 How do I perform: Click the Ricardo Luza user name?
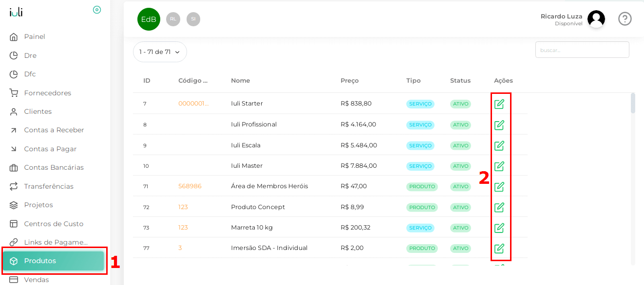(x=562, y=17)
